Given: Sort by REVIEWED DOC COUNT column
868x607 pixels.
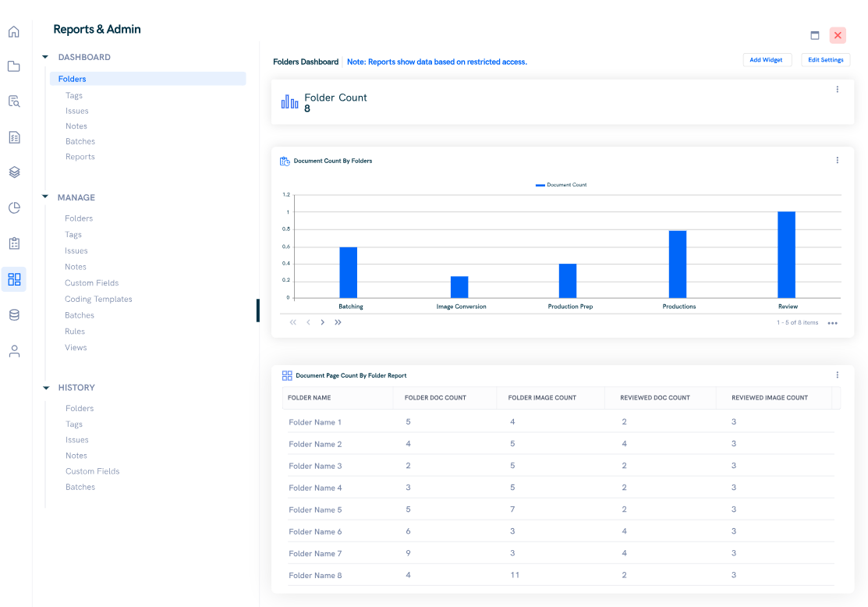Looking at the screenshot, I should [x=661, y=398].
